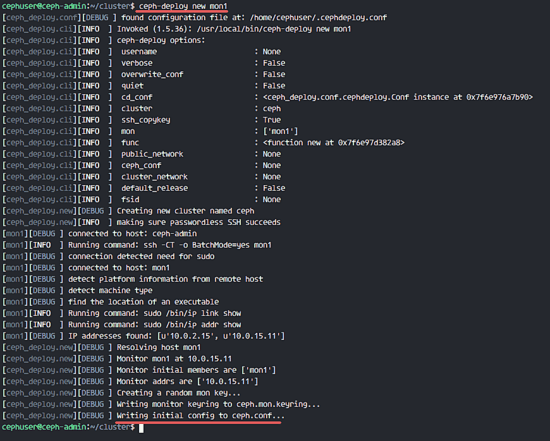This screenshot has width=550, height=441.
Task: Click the "ssh -CT -o BatchMode=yes mon1" command
Action: (x=207, y=245)
